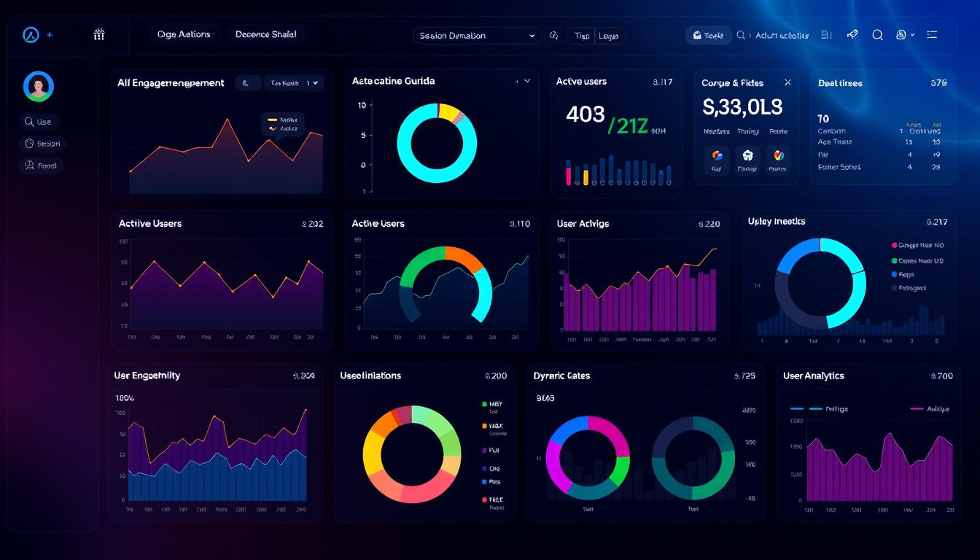
Task: Click the green '/21Z' value
Action: pyautogui.click(x=627, y=126)
